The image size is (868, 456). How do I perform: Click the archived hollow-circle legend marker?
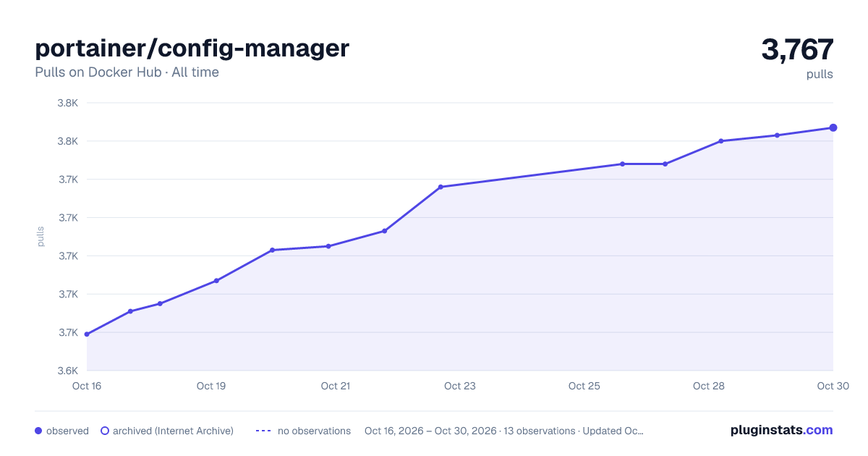pyautogui.click(x=105, y=431)
